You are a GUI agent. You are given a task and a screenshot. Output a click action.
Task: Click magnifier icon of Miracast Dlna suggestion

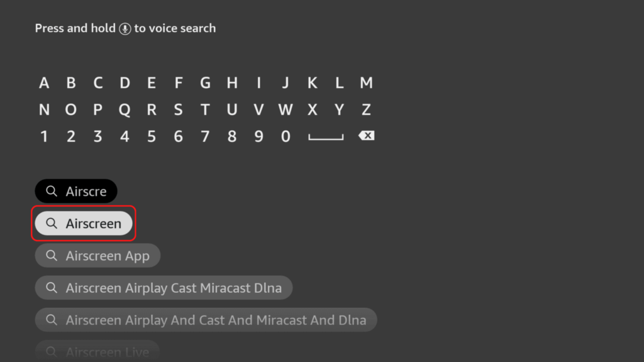tap(52, 288)
